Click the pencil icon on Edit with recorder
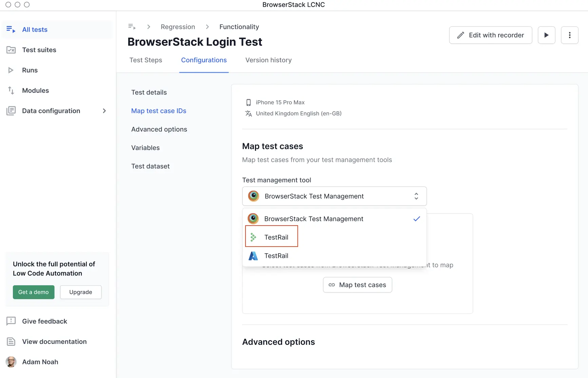The image size is (588, 378). 460,35
